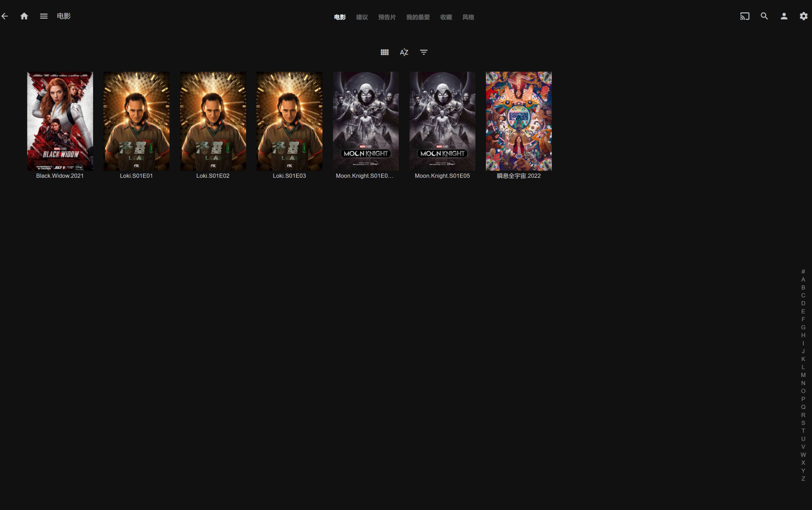Switch to the 建议 tab
Viewport: 812px width, 510px height.
pyautogui.click(x=362, y=17)
